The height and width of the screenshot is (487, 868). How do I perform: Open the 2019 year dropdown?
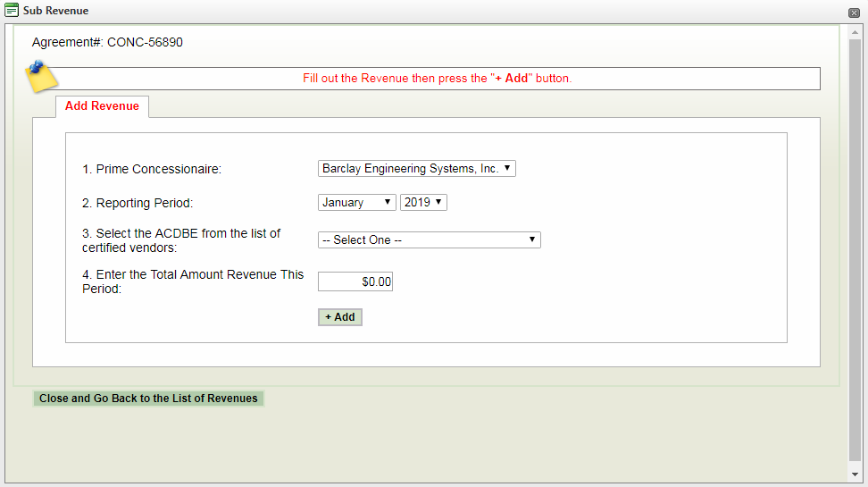pyautogui.click(x=423, y=203)
